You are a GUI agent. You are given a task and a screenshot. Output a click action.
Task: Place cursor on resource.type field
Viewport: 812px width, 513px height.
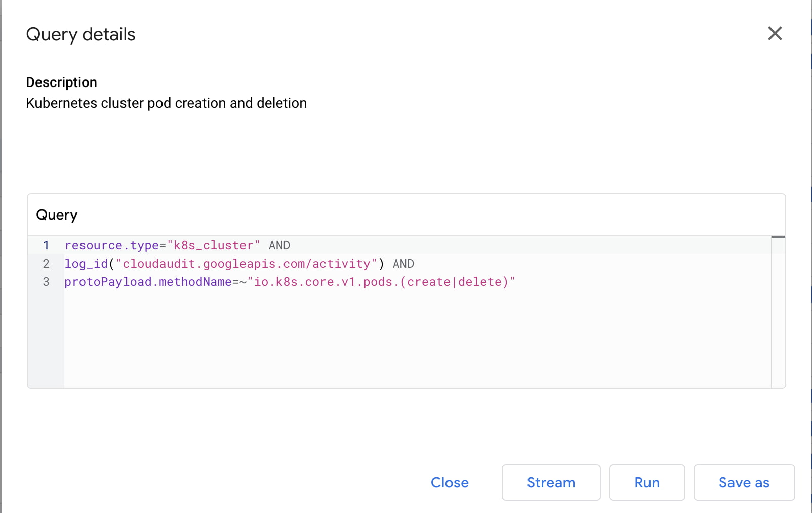click(x=111, y=245)
